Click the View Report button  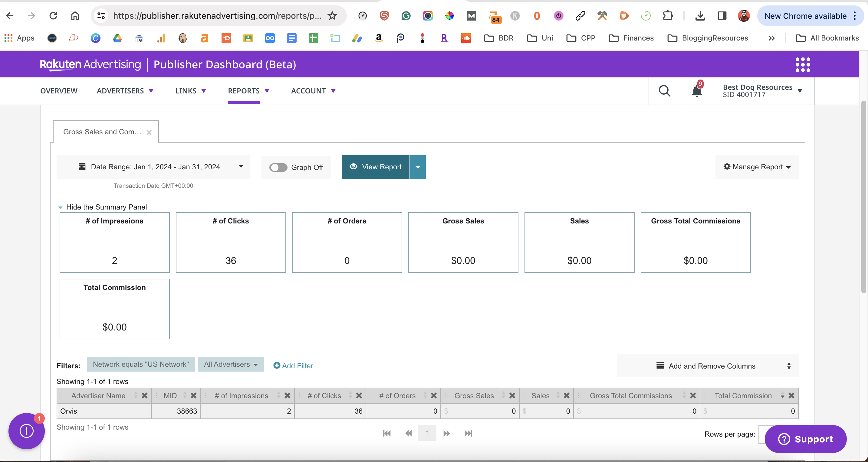(376, 167)
